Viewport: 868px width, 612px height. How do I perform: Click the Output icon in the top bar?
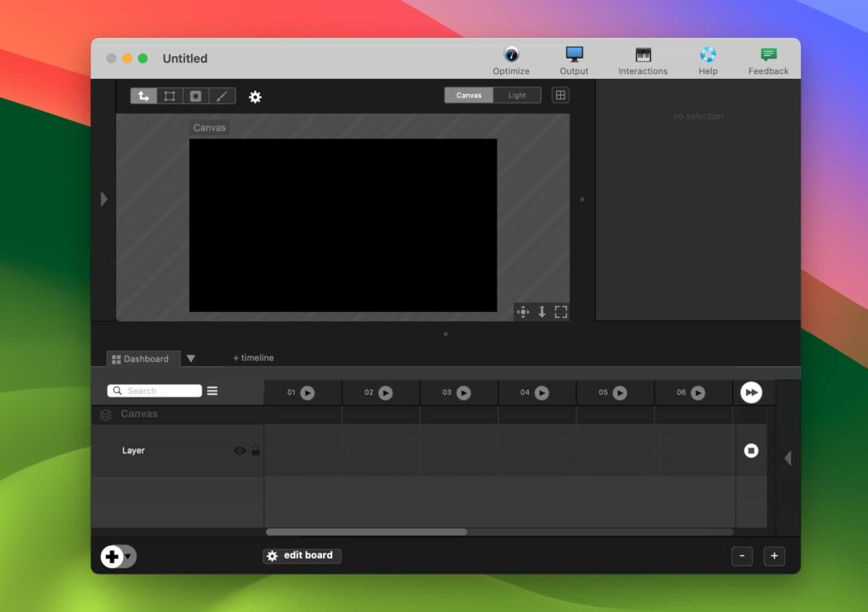573,58
